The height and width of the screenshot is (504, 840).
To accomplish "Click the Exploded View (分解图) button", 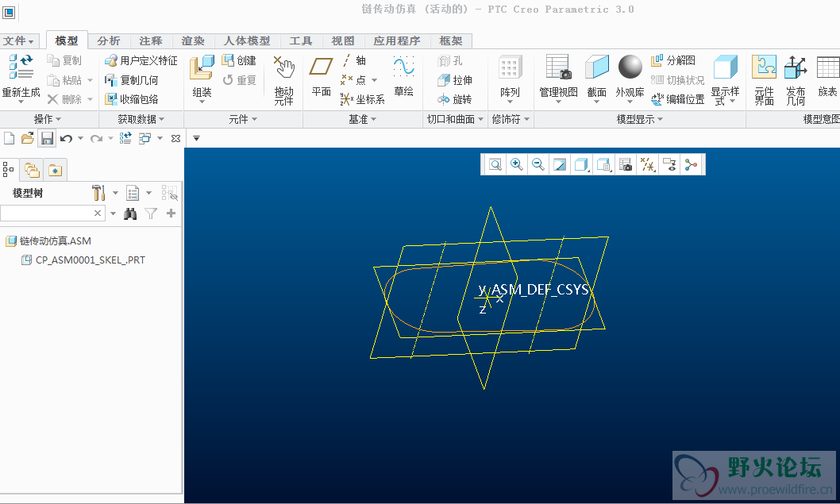I will coord(672,60).
